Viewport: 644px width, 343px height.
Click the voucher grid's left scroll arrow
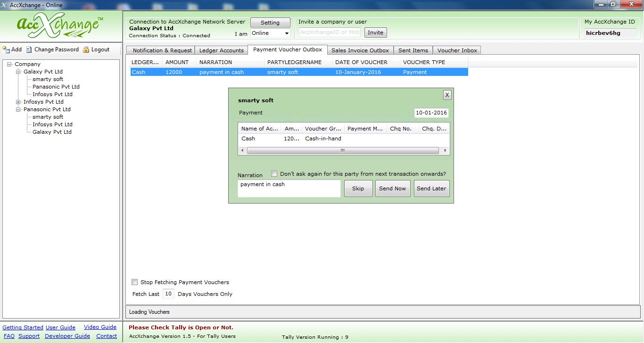click(242, 151)
